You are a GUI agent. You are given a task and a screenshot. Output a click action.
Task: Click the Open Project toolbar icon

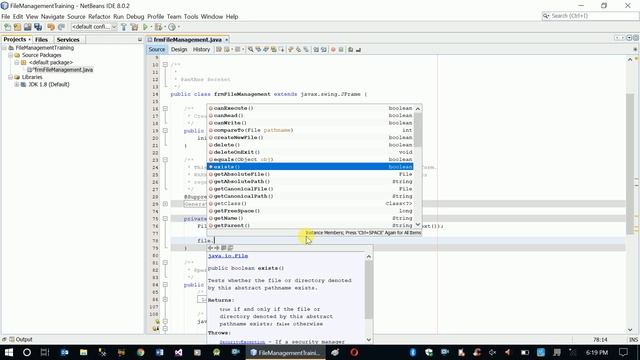click(x=27, y=27)
